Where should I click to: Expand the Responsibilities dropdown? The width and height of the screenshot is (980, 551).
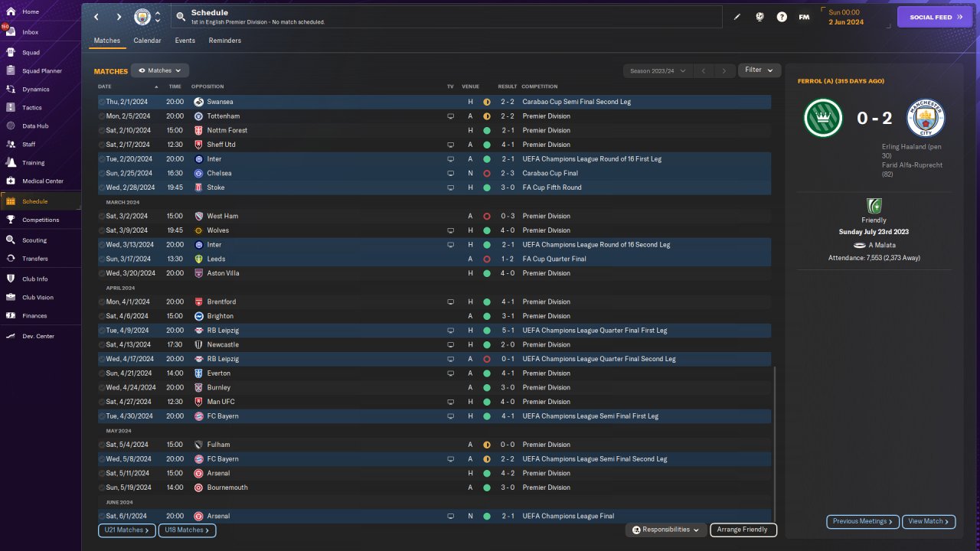[666, 530]
